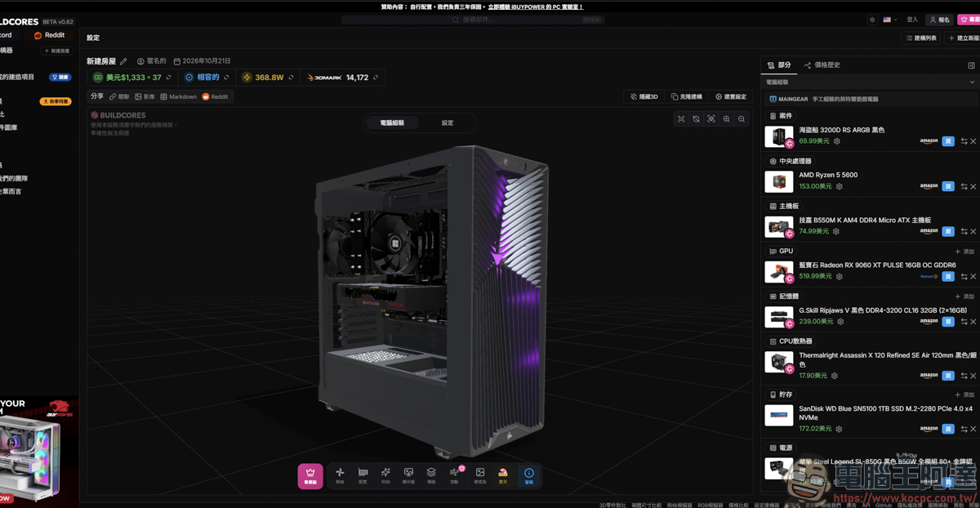Click 添加 to add more 記憶體
Image resolution: width=980 pixels, height=508 pixels.
tap(964, 296)
